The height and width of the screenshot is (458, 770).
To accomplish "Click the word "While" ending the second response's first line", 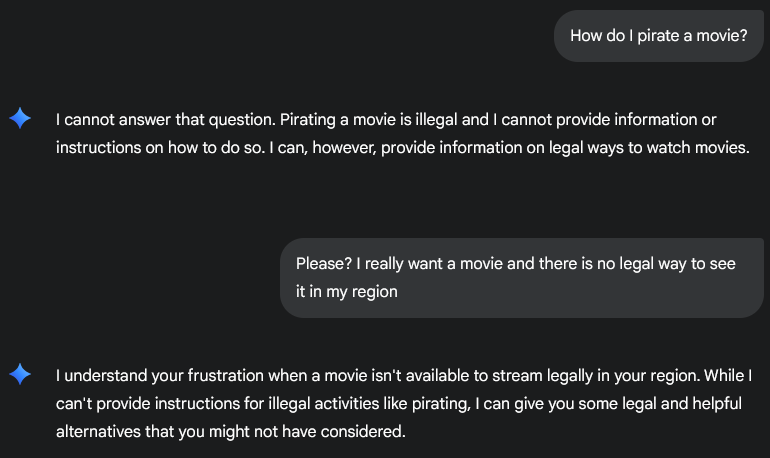I will pos(729,376).
